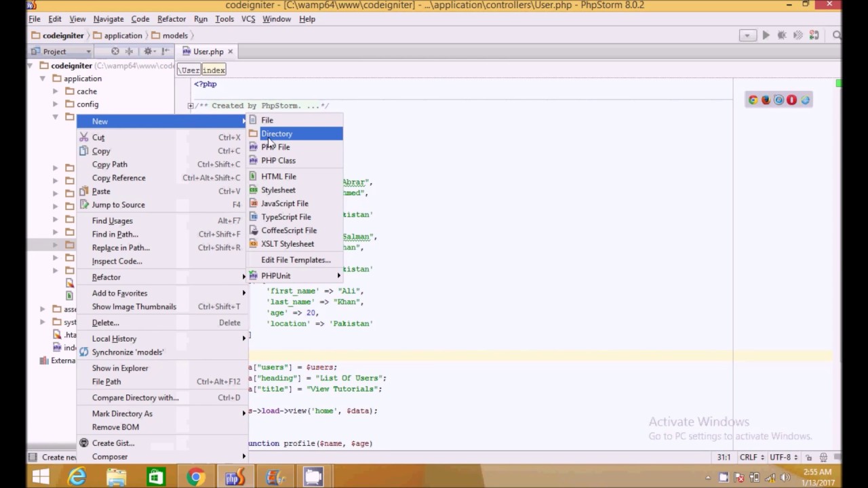The image size is (868, 488).
Task: Open in Firefox from the editor browser icons
Action: (766, 100)
